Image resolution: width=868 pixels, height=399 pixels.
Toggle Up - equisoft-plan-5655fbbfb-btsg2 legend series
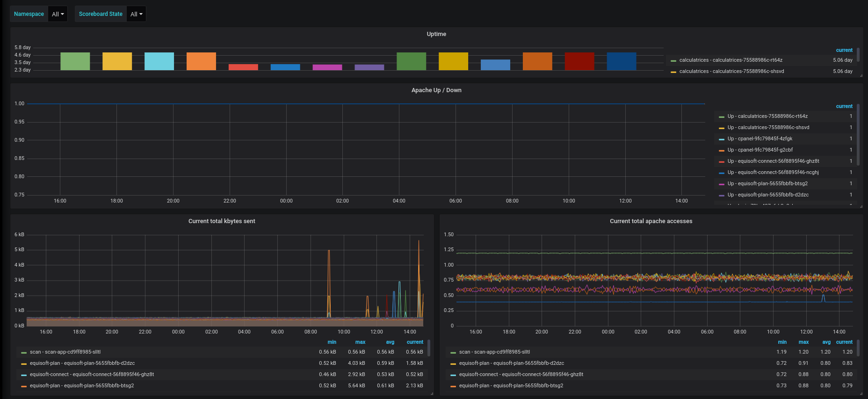click(x=767, y=183)
